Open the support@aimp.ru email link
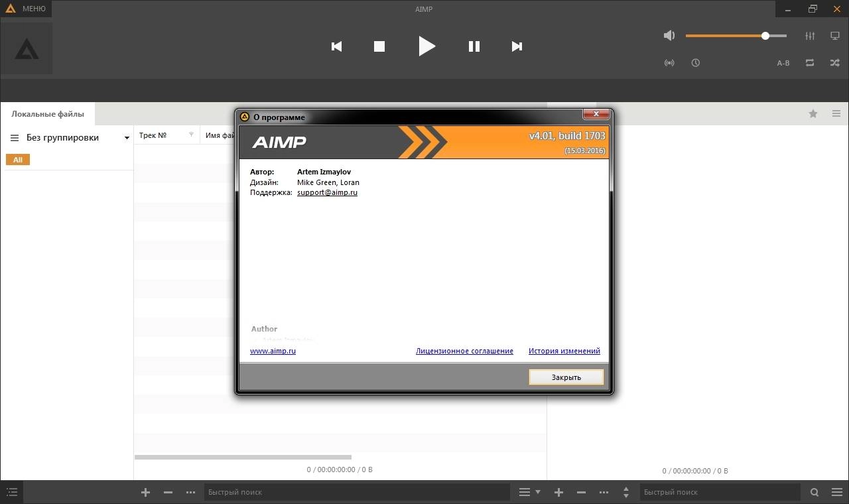 coord(327,192)
